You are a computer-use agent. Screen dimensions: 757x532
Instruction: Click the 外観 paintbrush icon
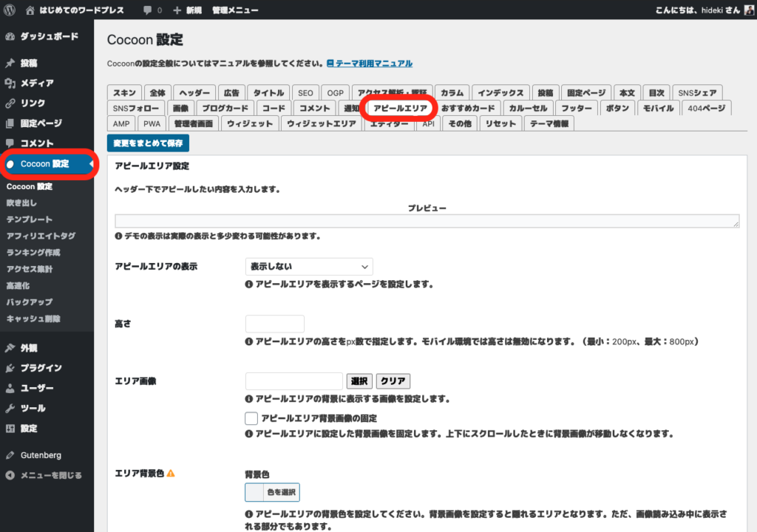tap(10, 348)
